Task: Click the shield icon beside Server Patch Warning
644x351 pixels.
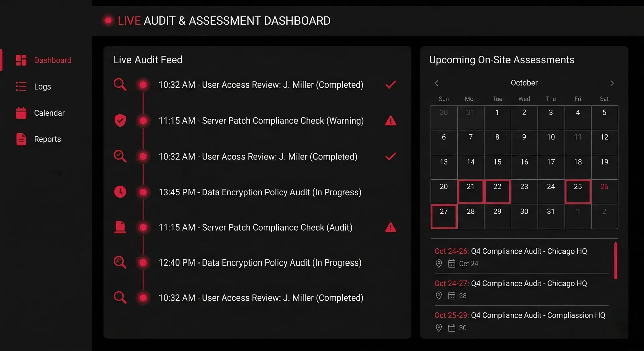Action: pyautogui.click(x=120, y=120)
